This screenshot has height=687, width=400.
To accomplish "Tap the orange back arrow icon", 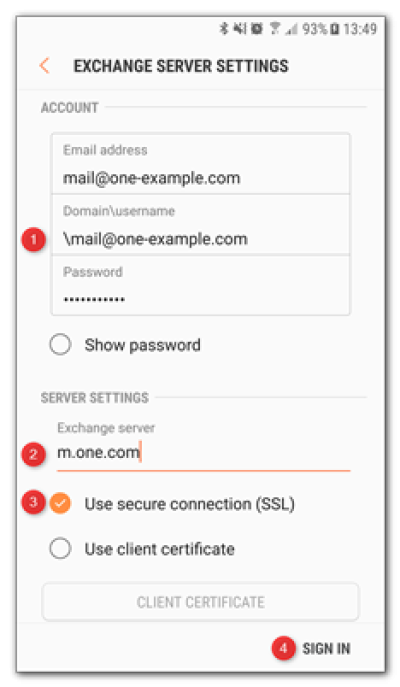I will point(44,66).
